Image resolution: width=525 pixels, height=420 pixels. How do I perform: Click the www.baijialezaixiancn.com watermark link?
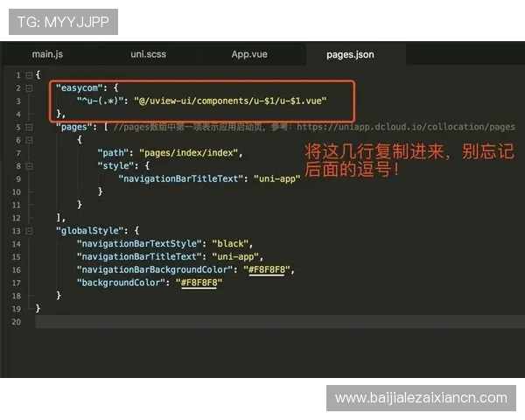[x=421, y=398]
